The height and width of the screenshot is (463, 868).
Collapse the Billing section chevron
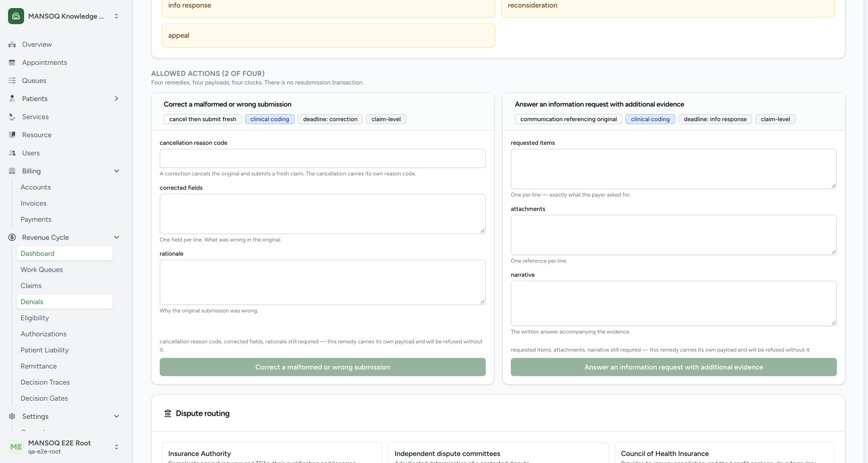tap(117, 171)
